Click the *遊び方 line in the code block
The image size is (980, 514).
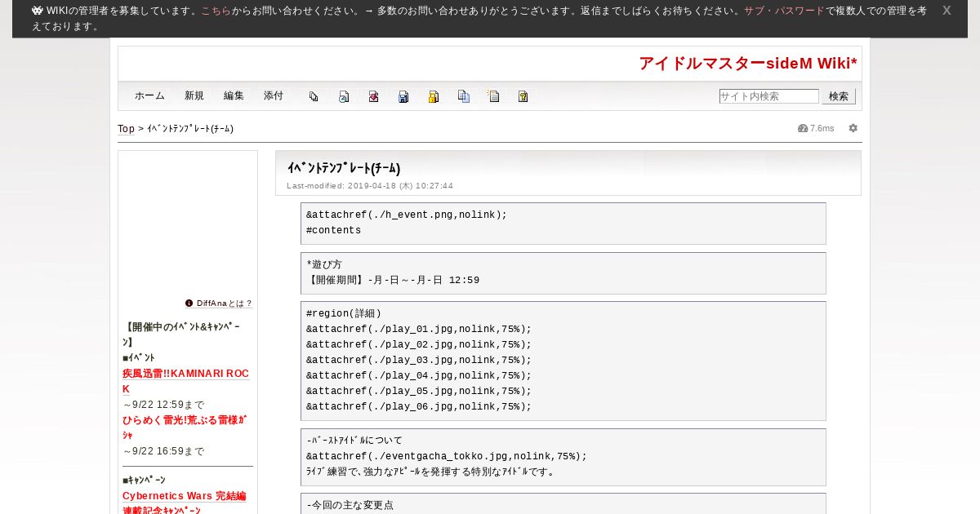[x=324, y=264]
